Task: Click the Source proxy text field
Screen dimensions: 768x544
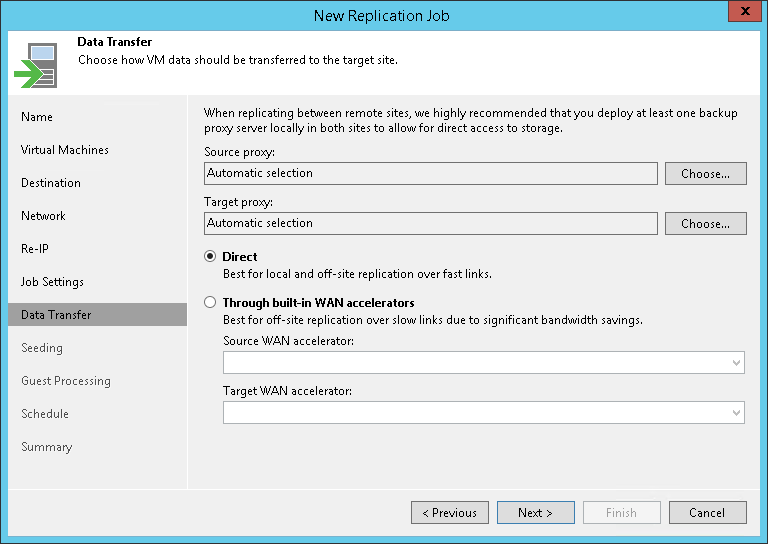Action: (430, 173)
